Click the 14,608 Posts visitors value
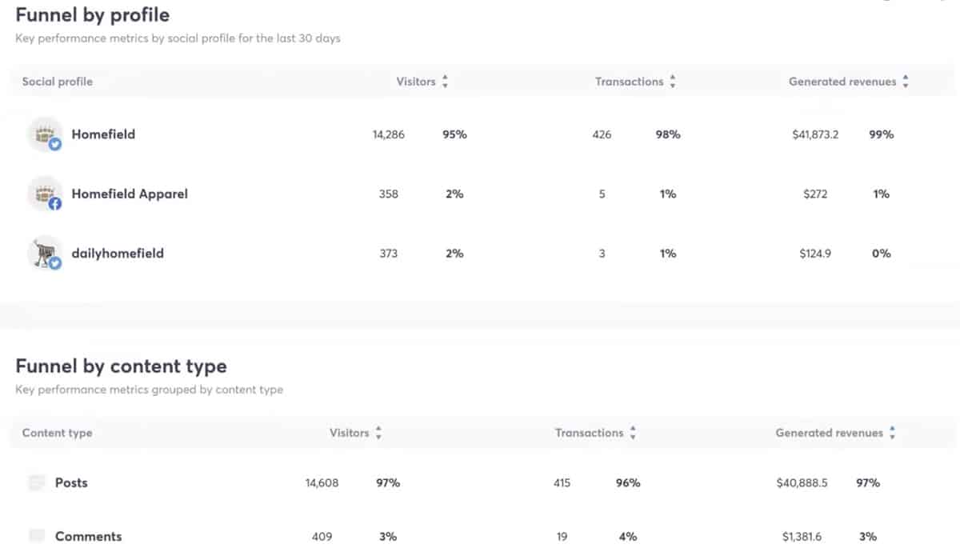The image size is (960, 560). tap(322, 482)
